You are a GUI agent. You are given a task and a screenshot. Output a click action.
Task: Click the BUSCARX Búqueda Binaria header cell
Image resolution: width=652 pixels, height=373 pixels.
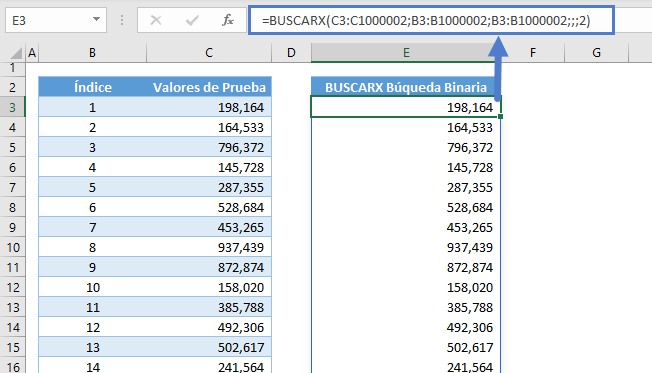click(x=406, y=87)
